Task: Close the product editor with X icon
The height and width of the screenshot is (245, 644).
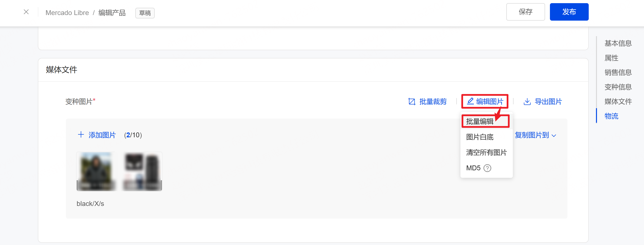Action: [26, 12]
